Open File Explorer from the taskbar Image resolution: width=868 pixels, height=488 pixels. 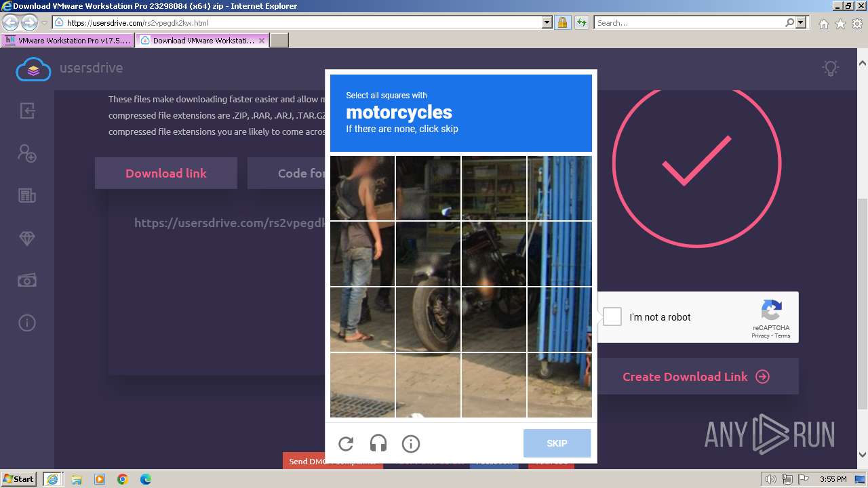[76, 479]
